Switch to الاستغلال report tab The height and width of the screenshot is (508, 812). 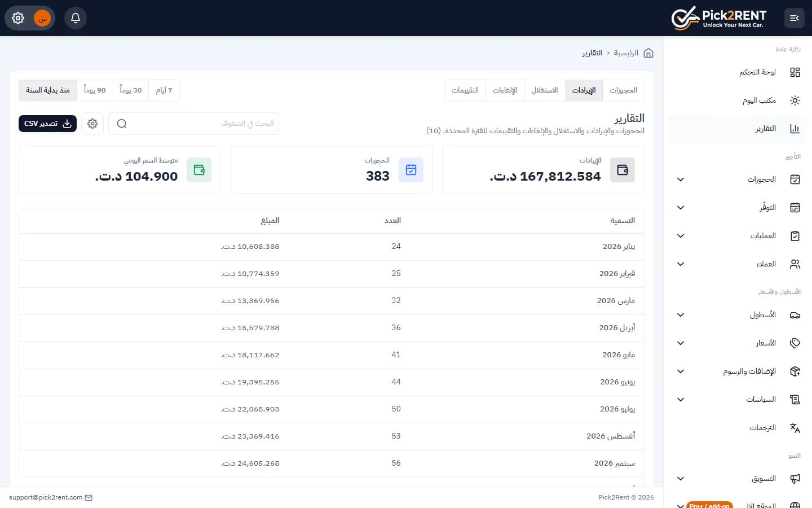[545, 90]
